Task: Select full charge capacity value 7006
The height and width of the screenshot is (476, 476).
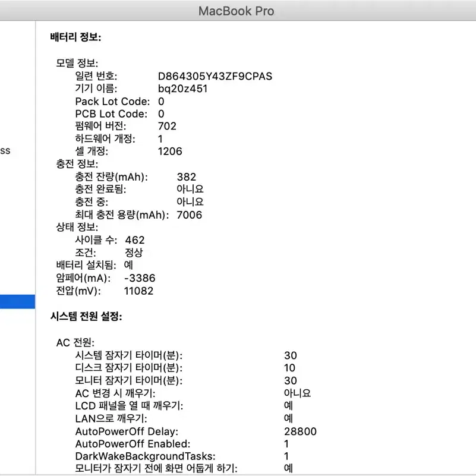Action: coord(189,215)
